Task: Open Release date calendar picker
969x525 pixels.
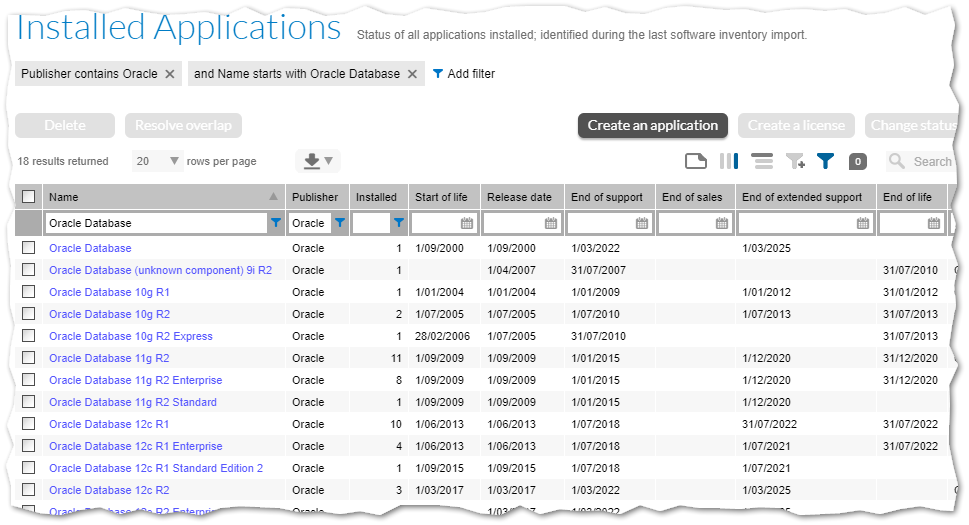Action: coord(551,223)
